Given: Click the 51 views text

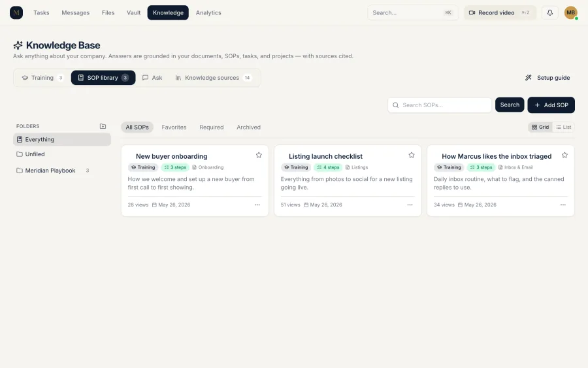Looking at the screenshot, I should pyautogui.click(x=290, y=205).
